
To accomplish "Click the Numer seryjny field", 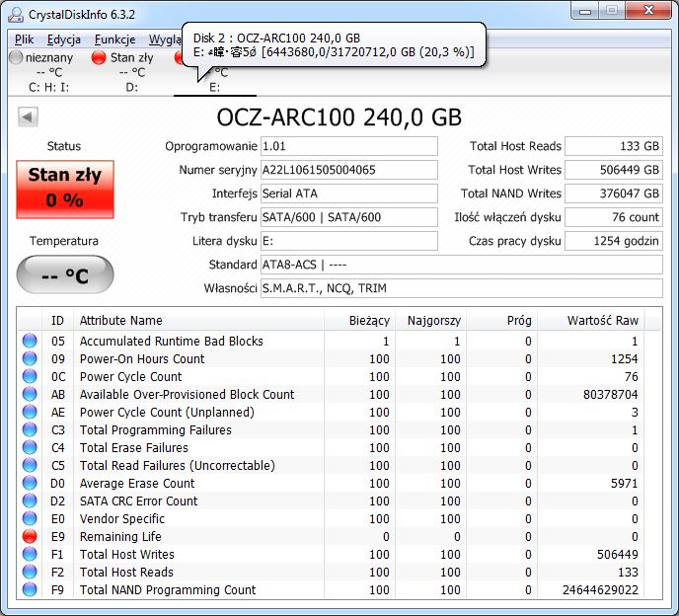I will pyautogui.click(x=349, y=170).
